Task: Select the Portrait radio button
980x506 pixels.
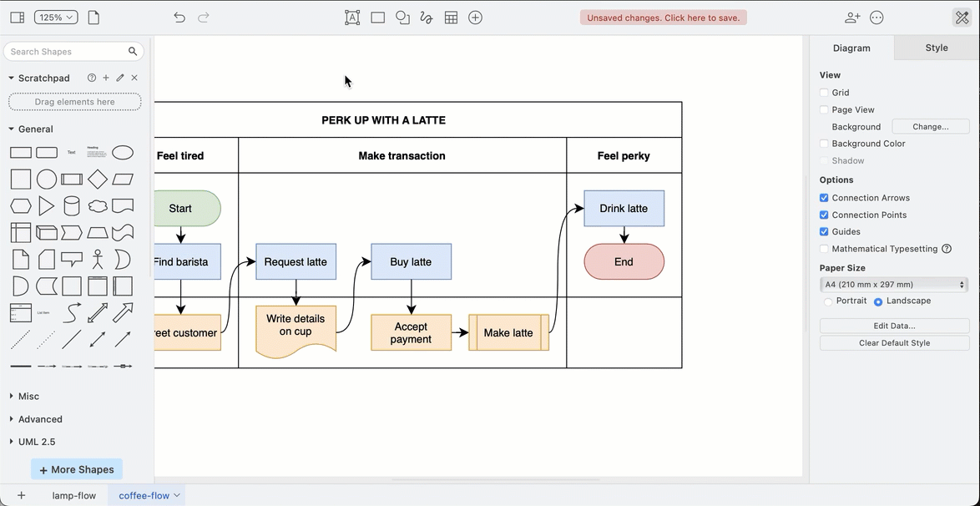Action: (828, 301)
